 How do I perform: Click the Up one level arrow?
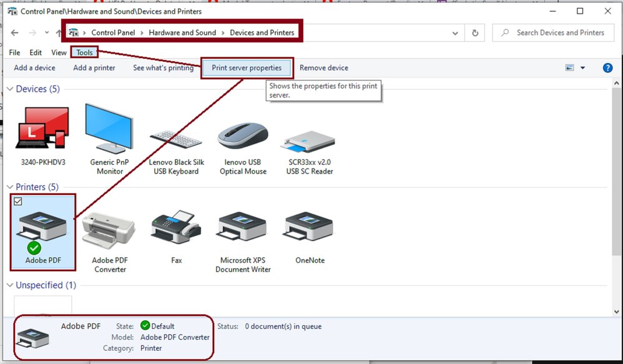[x=59, y=33]
